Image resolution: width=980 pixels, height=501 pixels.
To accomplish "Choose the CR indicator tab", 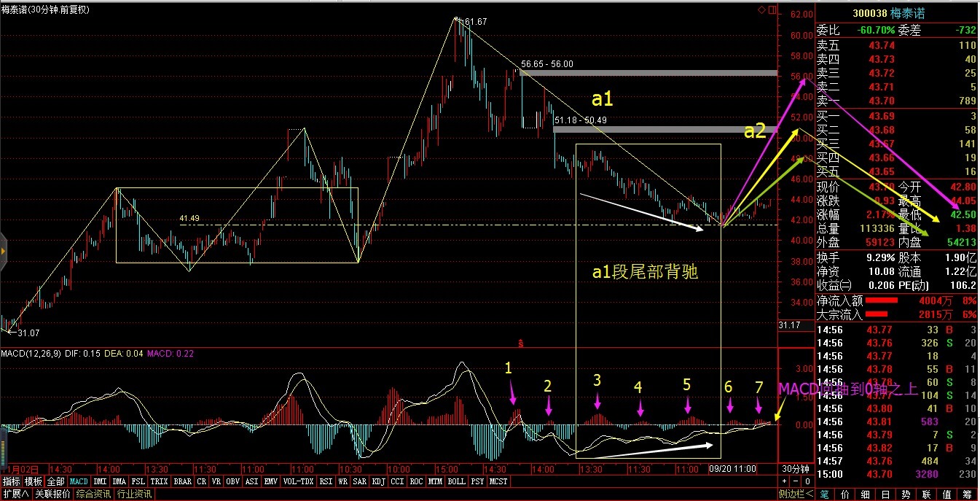I will click(x=202, y=481).
